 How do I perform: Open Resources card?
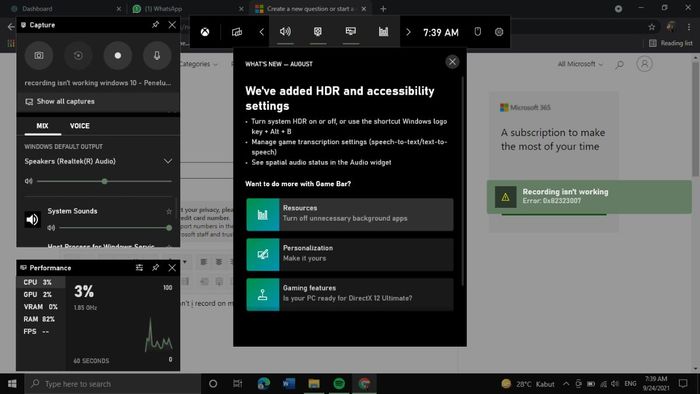[350, 215]
